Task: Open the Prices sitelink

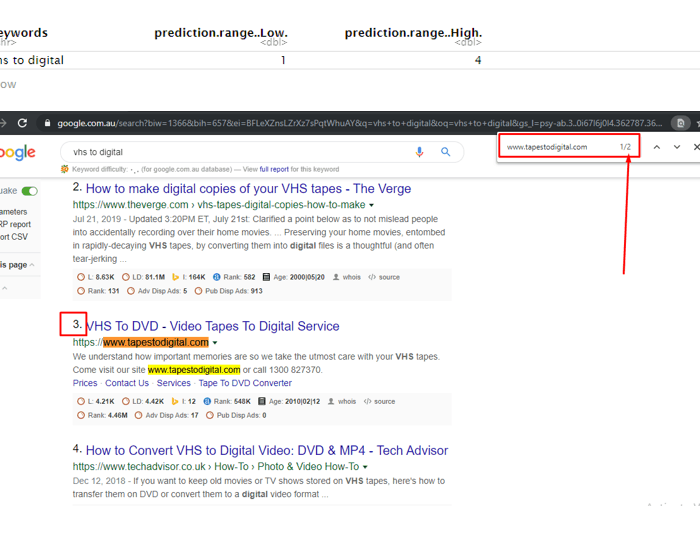Action: tap(85, 383)
